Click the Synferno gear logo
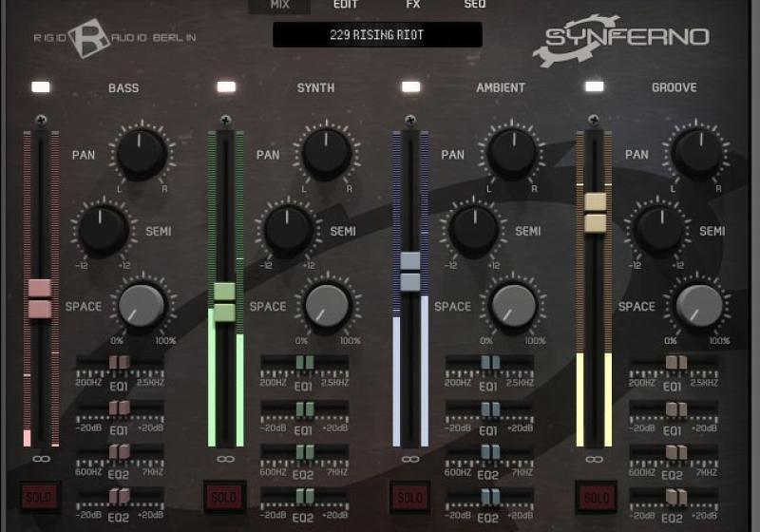Image resolution: width=760 pixels, height=532 pixels. click(622, 39)
